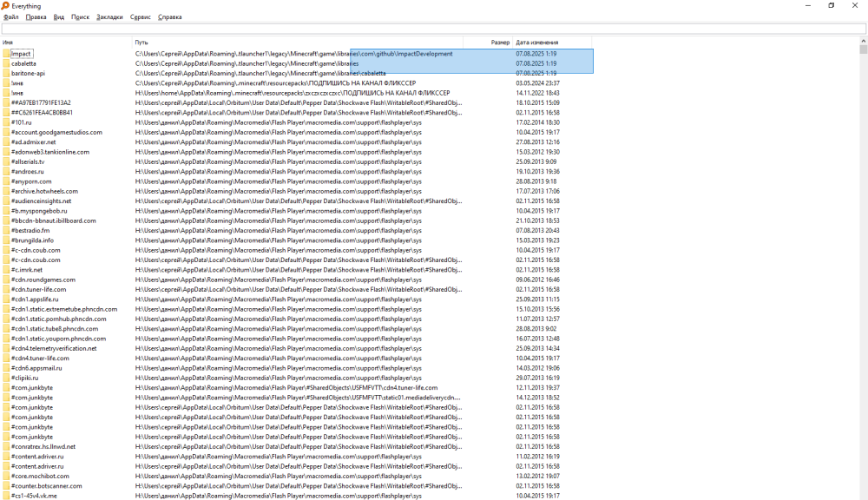The height and width of the screenshot is (500, 868).
Task: Click folder icon next to #androes.ru
Action: 6,172
